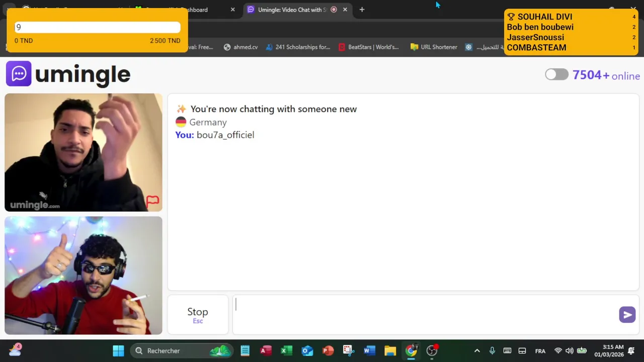The image size is (644, 362).
Task: Click the umingle logo icon
Action: [x=19, y=74]
